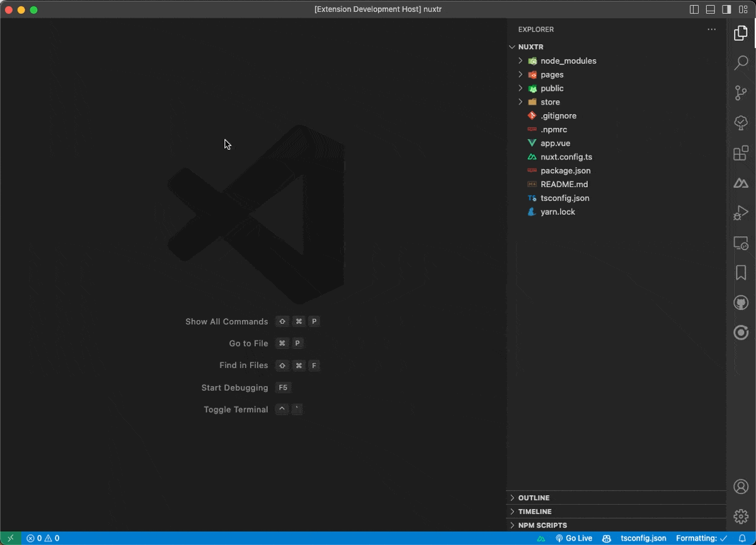Collapse the NUXTR root folder
This screenshot has height=545, width=756.
point(617,47)
